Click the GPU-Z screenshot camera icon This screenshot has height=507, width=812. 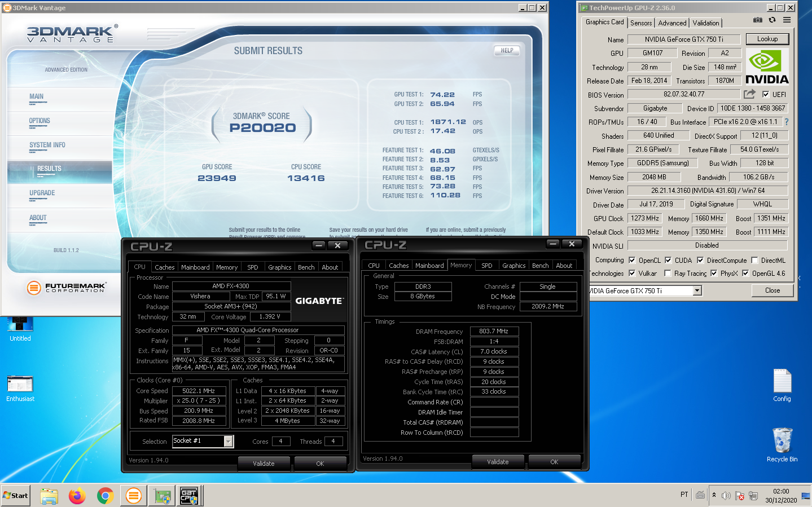(x=758, y=20)
